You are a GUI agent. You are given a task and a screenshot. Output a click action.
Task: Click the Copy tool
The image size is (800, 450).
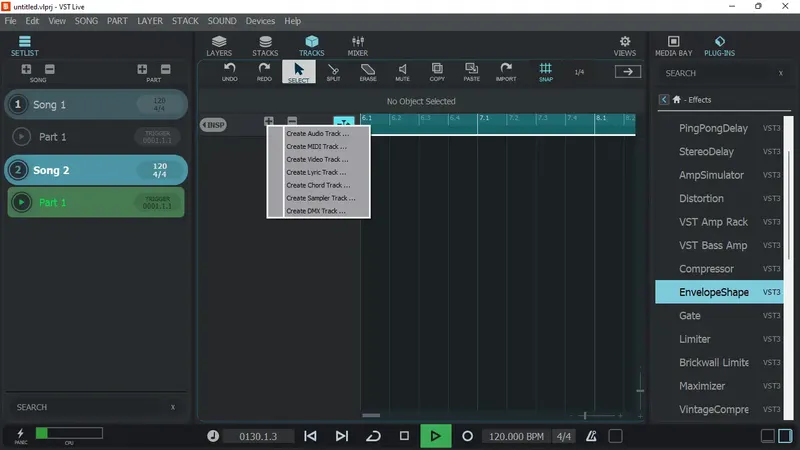point(437,72)
